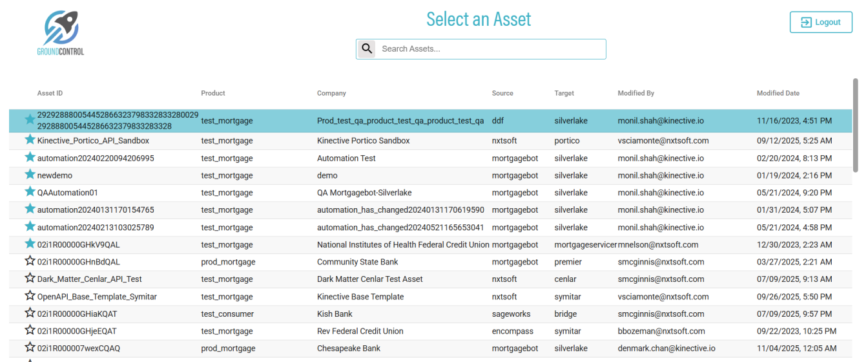Unfavorite Kinective_Portico_API_Sandbox using its star

(30, 140)
